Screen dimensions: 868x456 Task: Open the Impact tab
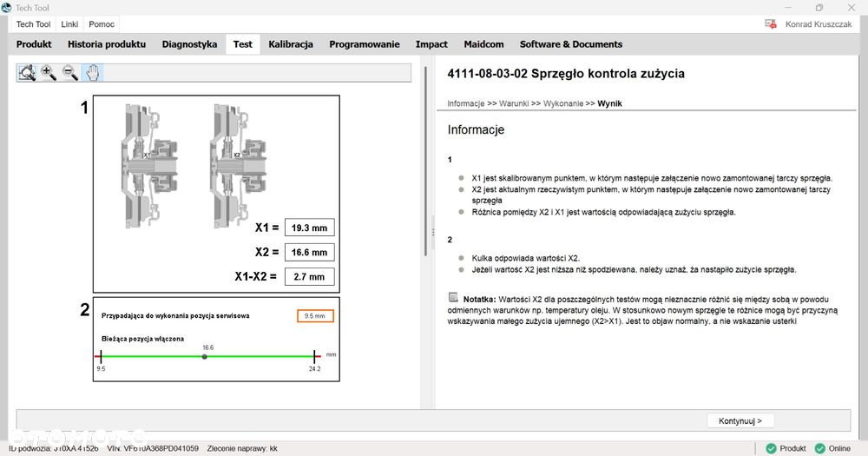pos(431,44)
